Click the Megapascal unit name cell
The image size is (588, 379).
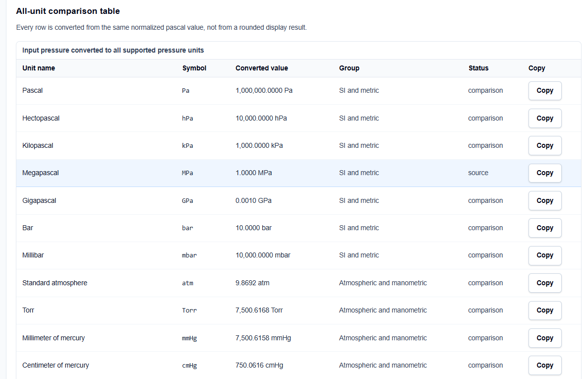41,173
